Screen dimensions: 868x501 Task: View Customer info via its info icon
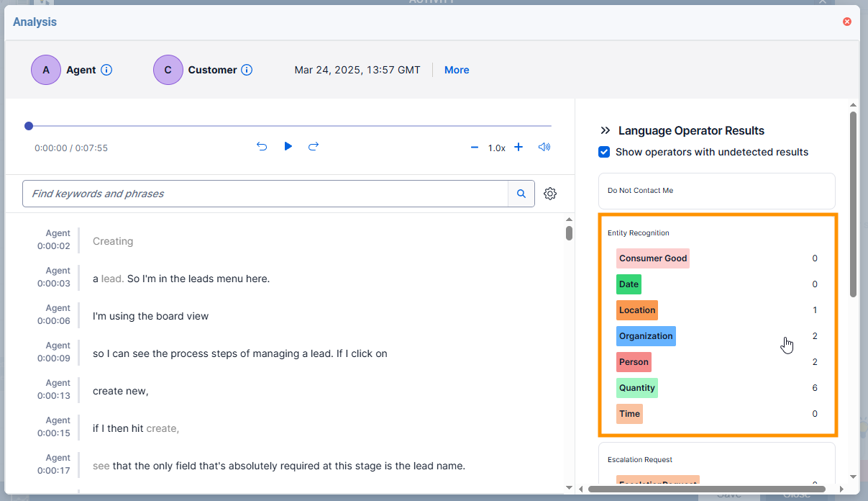(x=247, y=70)
